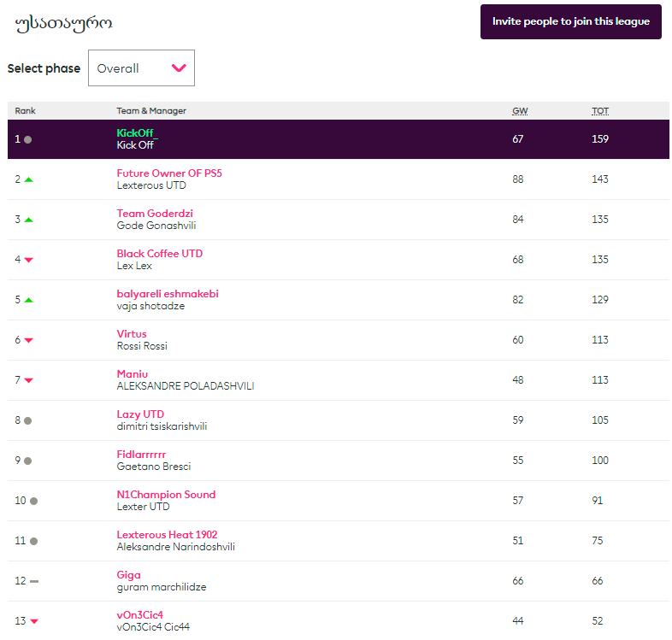Open the balyareli eshmakebi team page
This screenshot has width=672, height=640.
tap(168, 294)
